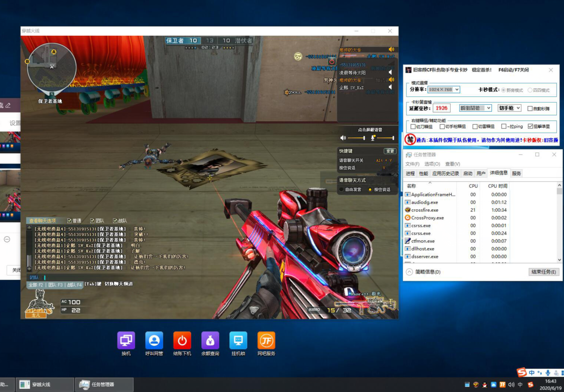
Task: Switch to the 服务 tab
Action: click(516, 173)
